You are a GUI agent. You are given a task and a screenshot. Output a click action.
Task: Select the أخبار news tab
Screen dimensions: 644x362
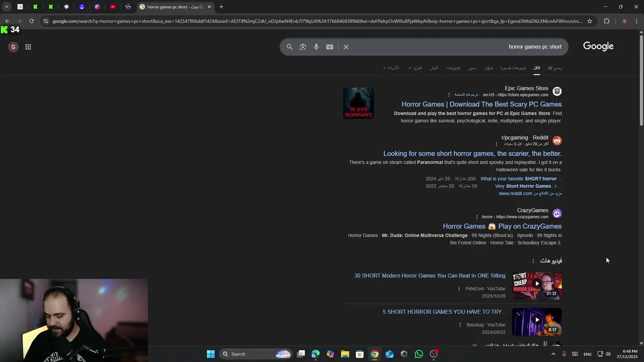tap(434, 68)
